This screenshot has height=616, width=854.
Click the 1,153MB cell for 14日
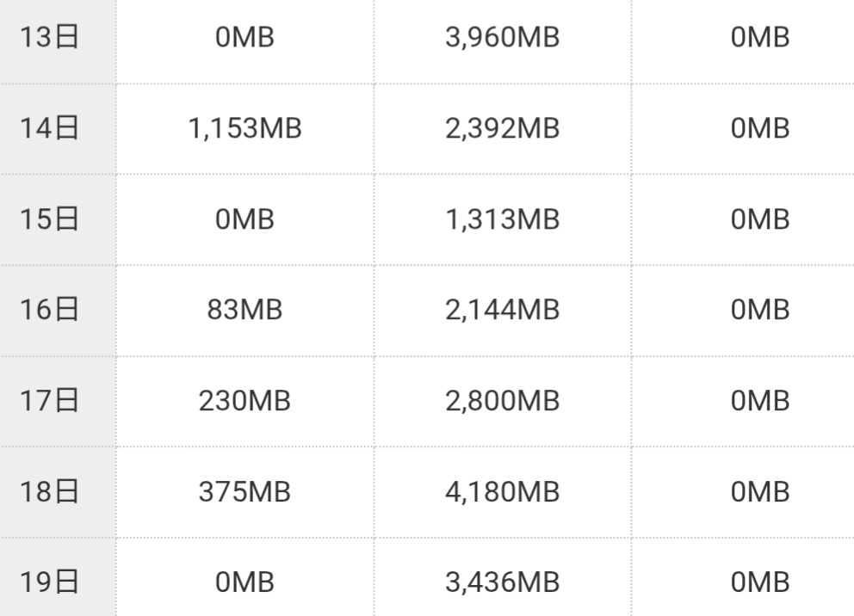tap(244, 129)
